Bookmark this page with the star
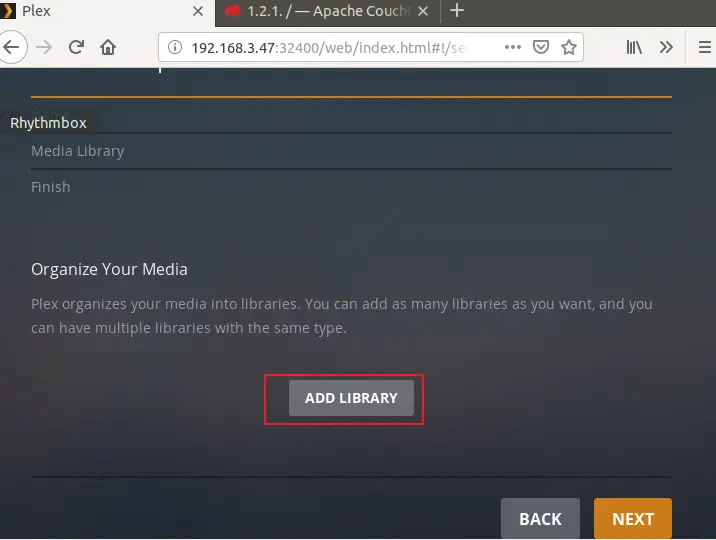The height and width of the screenshot is (540, 716). (x=569, y=47)
